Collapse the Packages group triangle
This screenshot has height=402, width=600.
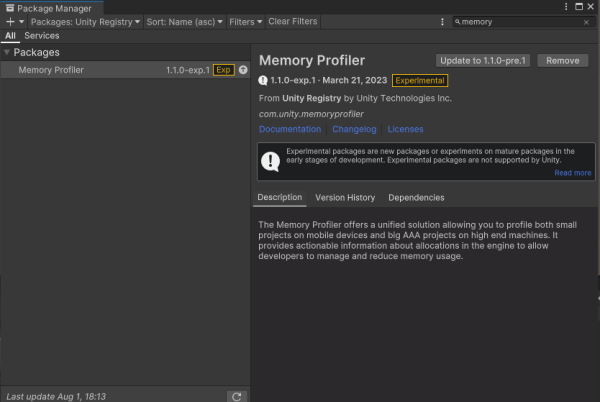[8, 52]
